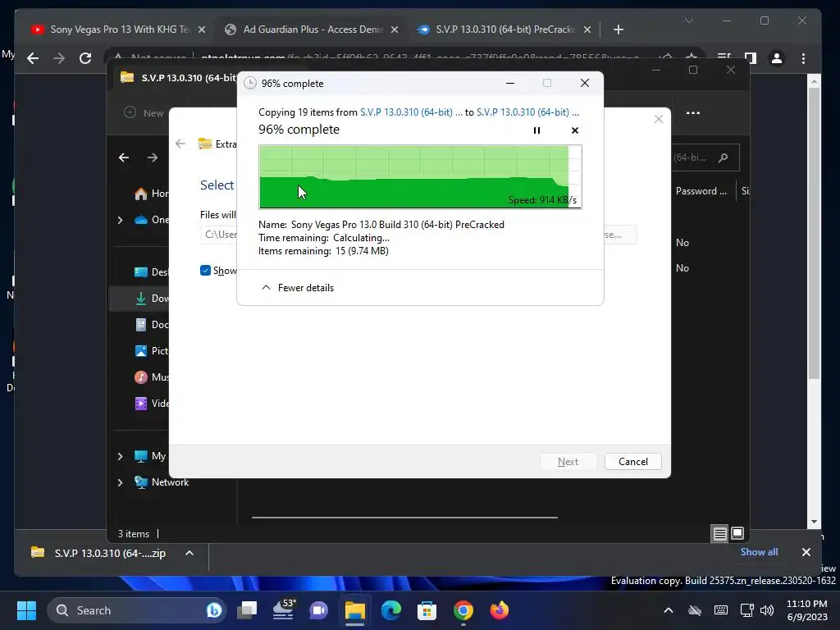
Task: Select Desktop in Explorer sidebar
Action: click(x=151, y=272)
